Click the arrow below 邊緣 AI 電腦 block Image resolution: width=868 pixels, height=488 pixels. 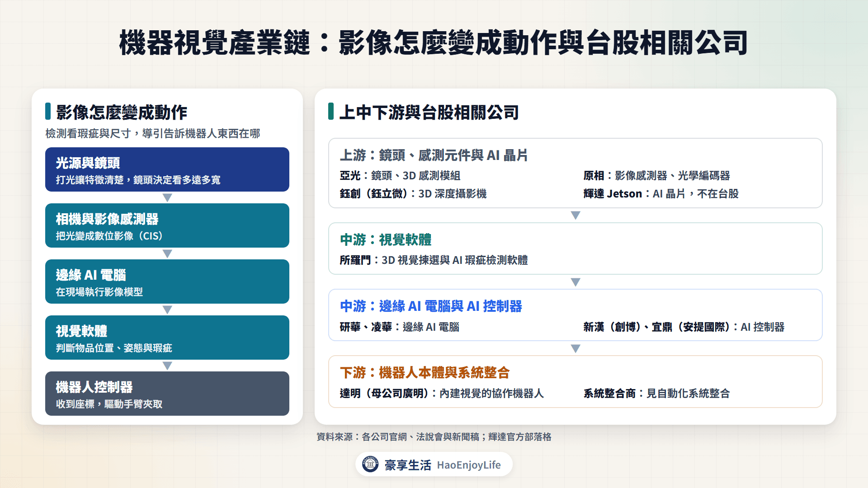coord(167,310)
